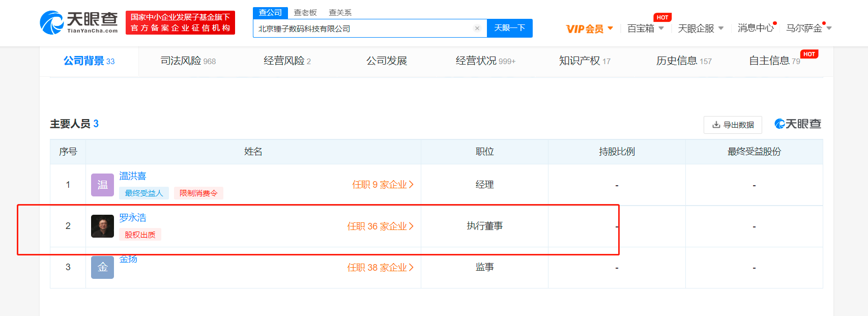Open 任职 9 家企业 link
This screenshot has height=316, width=868.
click(x=383, y=185)
